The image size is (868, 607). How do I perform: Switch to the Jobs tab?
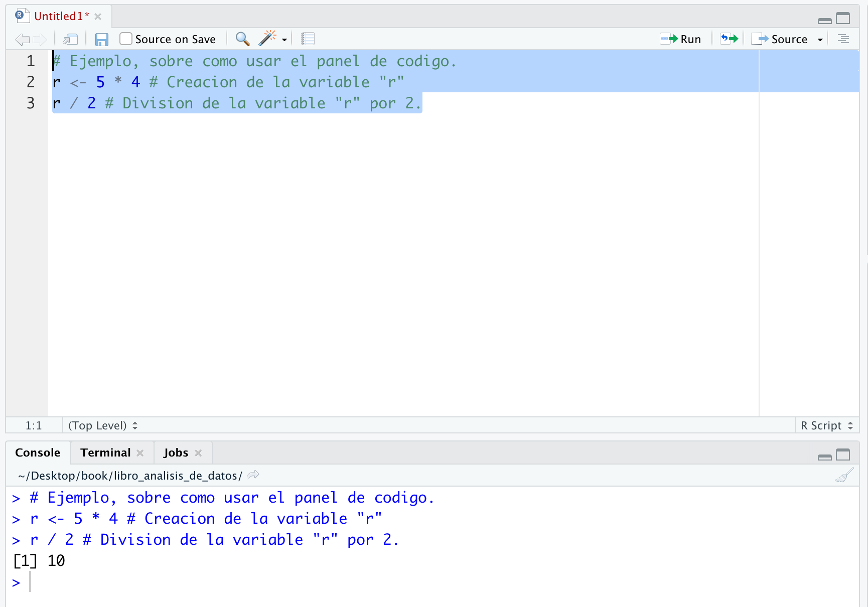176,452
